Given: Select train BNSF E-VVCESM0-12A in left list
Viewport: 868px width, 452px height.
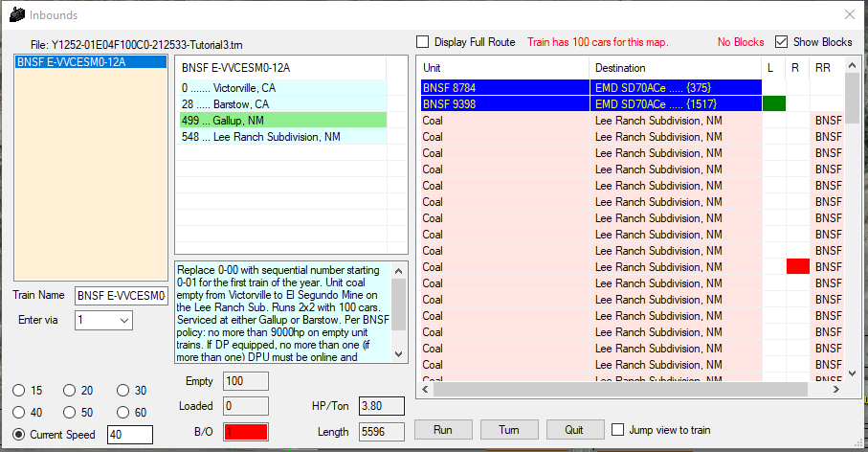Looking at the screenshot, I should pos(91,62).
